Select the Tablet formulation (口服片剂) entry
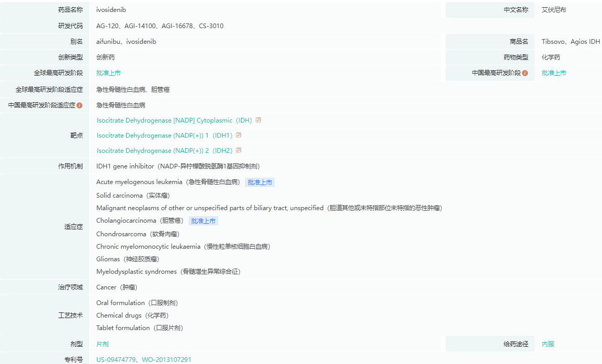The width and height of the screenshot is (602, 364). pyautogui.click(x=140, y=328)
